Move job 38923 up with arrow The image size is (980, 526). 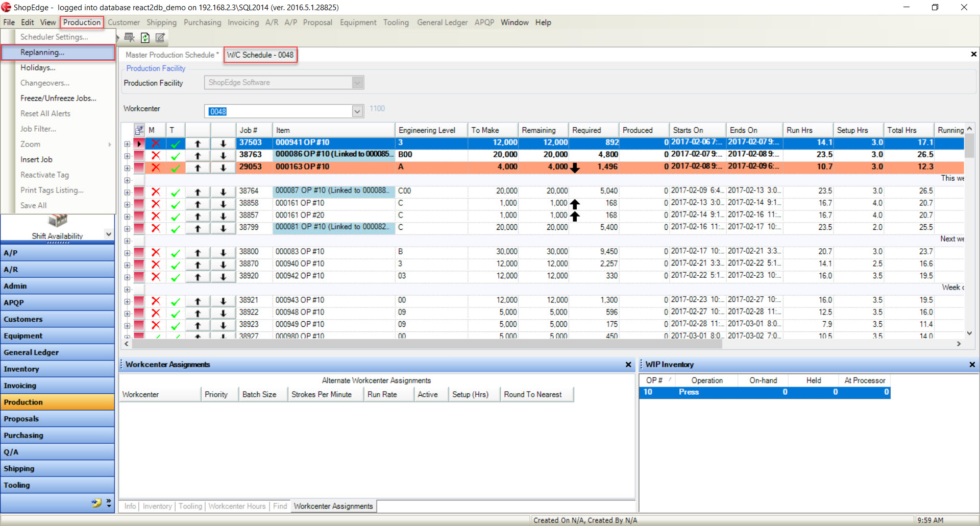(x=198, y=325)
